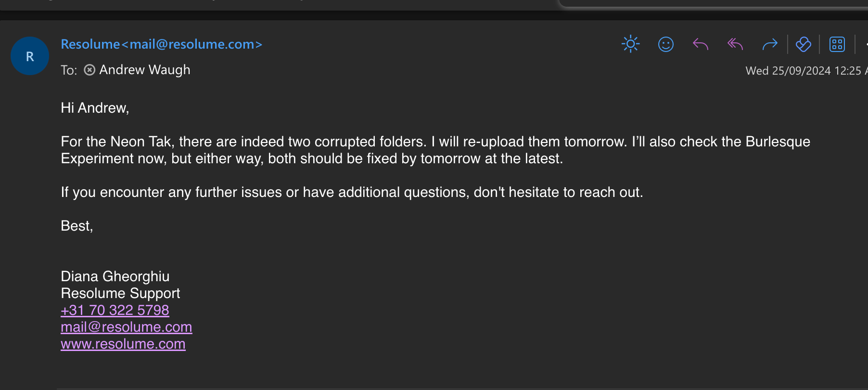868x390 pixels.
Task: Click the 'Resolume Support' signature line
Action: (120, 293)
